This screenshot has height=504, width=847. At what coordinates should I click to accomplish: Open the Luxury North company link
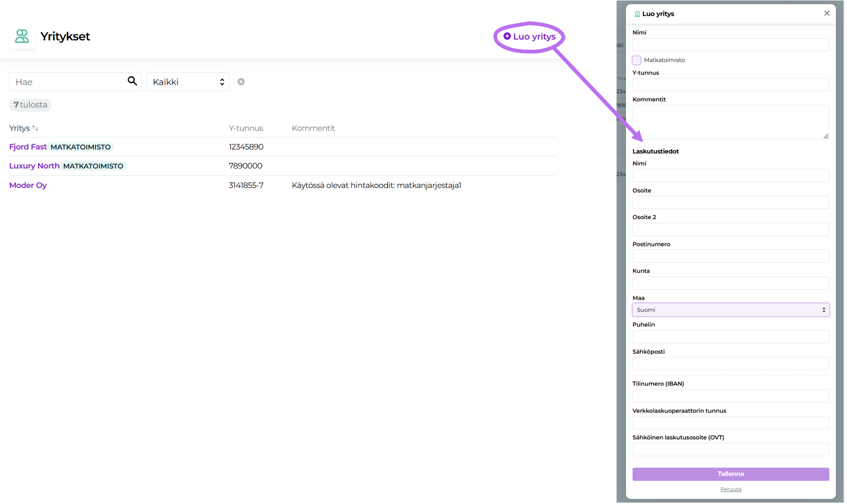34,166
